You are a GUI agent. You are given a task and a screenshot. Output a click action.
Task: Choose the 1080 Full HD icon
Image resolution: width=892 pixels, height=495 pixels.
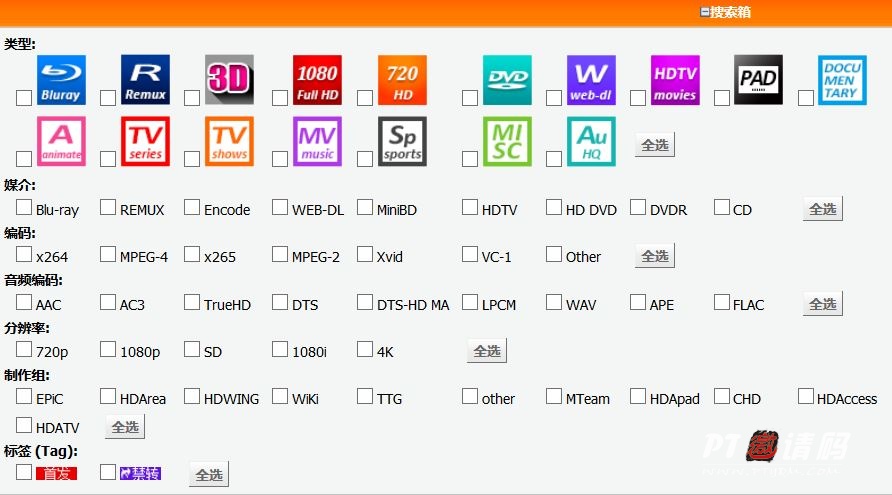click(317, 80)
